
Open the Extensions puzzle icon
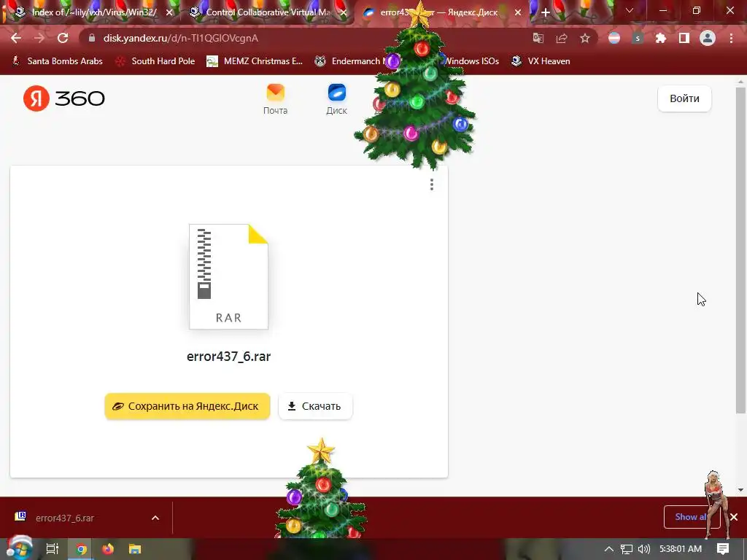pos(661,38)
